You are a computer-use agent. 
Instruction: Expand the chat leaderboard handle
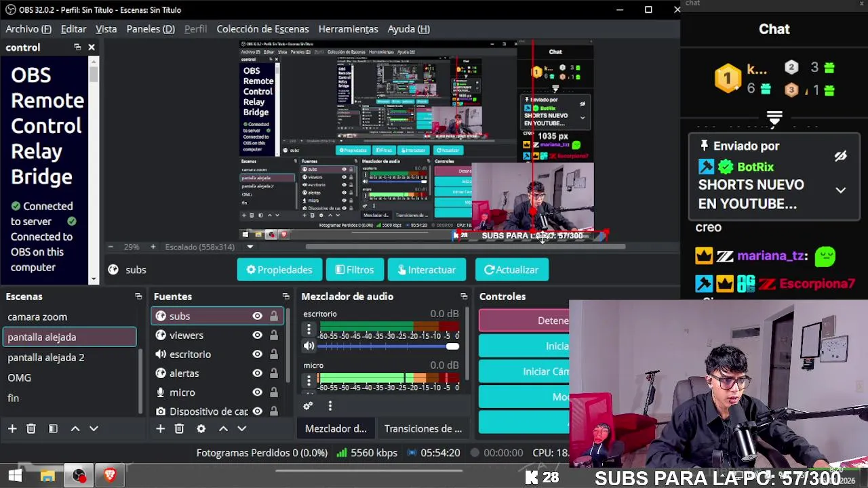pos(774,118)
